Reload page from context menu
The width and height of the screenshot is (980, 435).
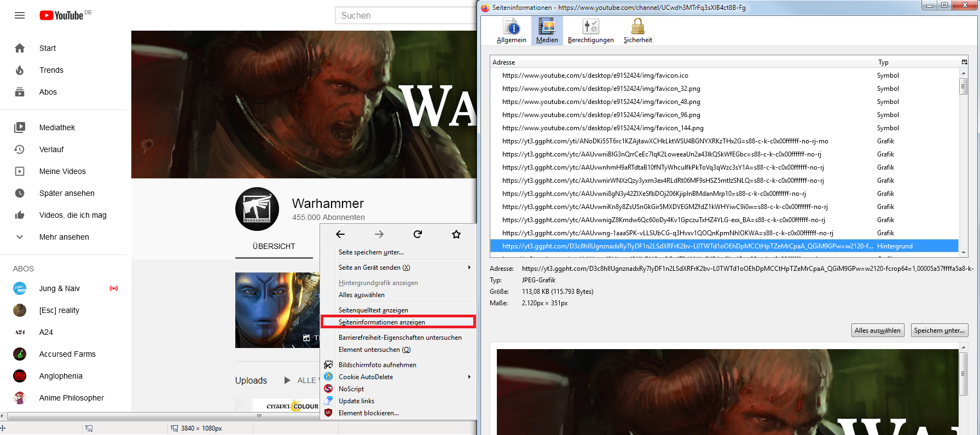(417, 234)
